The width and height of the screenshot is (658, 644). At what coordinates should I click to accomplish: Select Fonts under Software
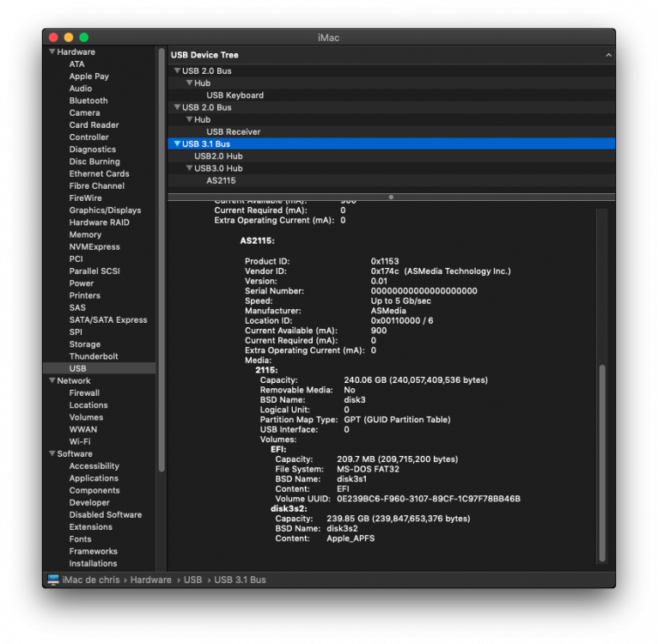[x=80, y=539]
